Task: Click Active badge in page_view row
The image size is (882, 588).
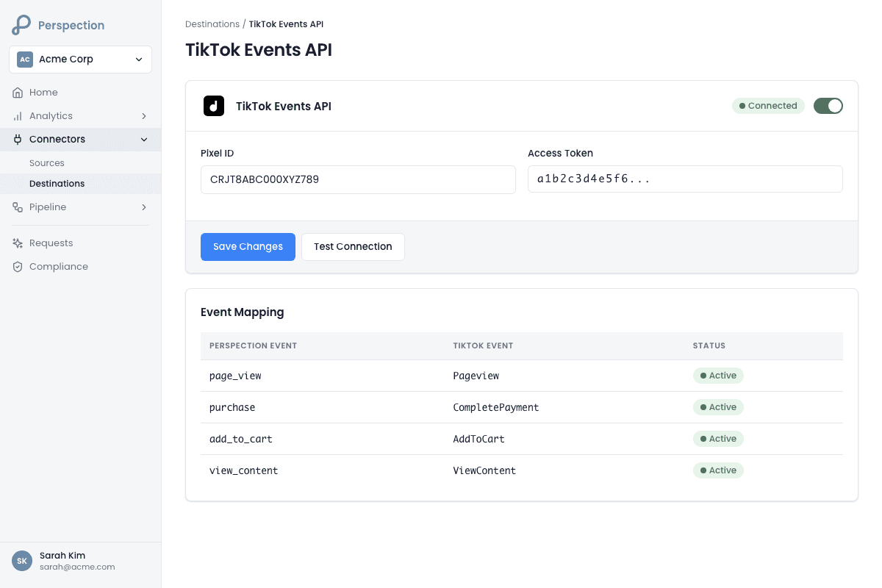Action: tap(718, 376)
